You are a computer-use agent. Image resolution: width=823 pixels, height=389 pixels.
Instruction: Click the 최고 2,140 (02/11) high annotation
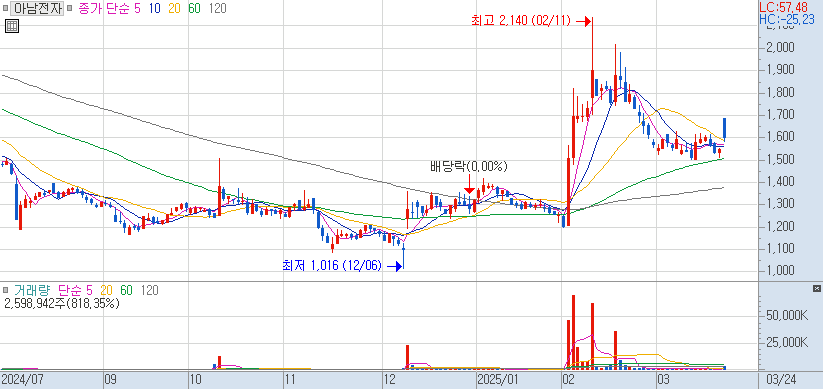click(x=521, y=21)
